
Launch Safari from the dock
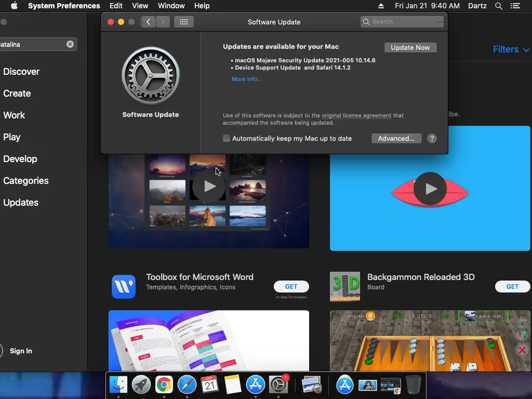(187, 385)
